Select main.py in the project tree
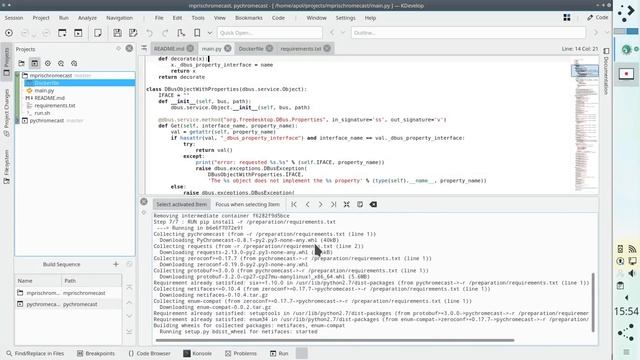Viewport: 640px width, 360px height. tap(44, 91)
